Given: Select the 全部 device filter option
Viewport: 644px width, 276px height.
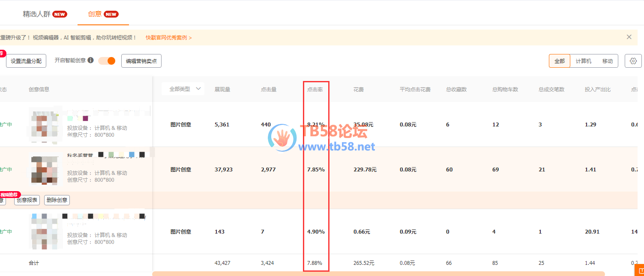Looking at the screenshot, I should point(560,61).
